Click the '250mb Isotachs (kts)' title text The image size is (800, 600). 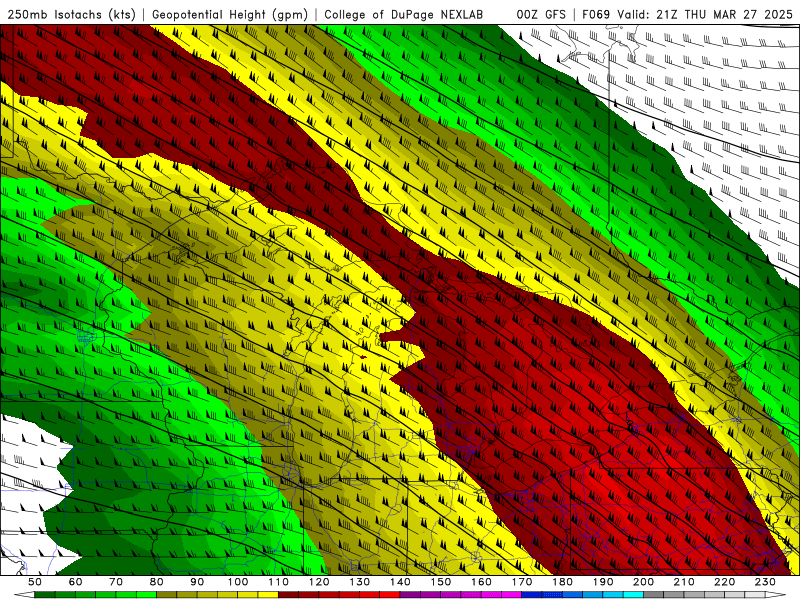coord(72,15)
